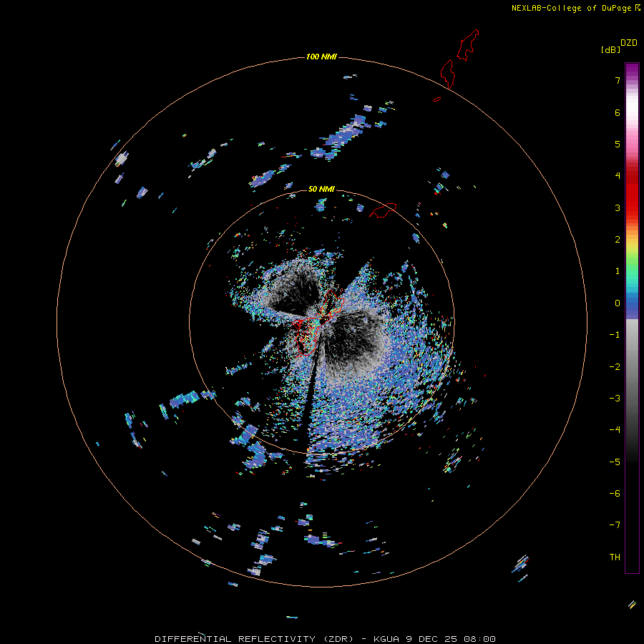This screenshot has width=644, height=644.
Task: Click the KGUA station identifier text
Action: pyautogui.click(x=388, y=639)
